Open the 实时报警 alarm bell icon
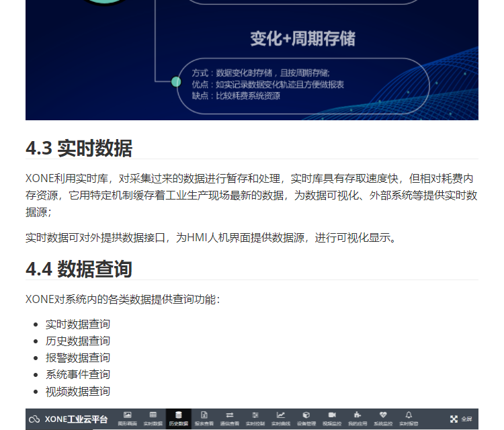Viewport: 504px width, 430px height. click(x=409, y=415)
